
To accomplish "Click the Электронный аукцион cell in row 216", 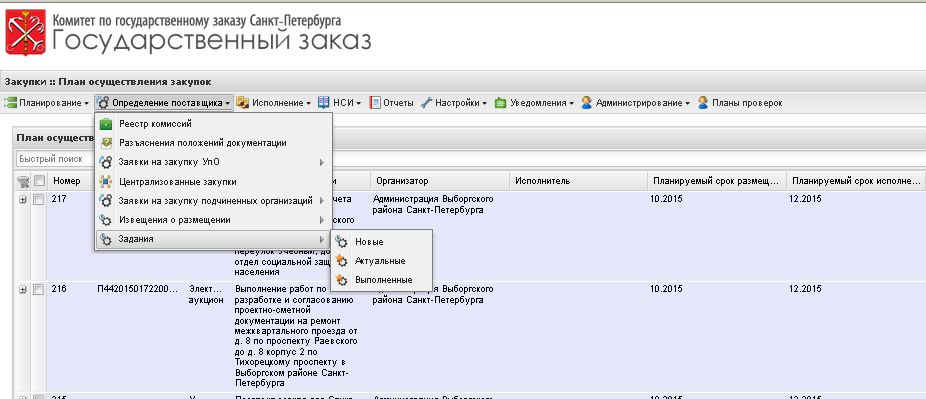I will [x=206, y=295].
